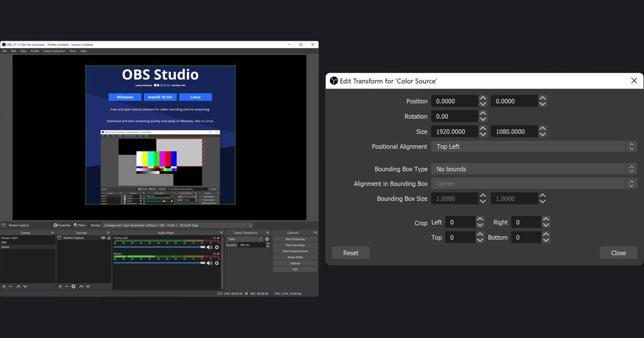Pop out the Controls dock panel
The width and height of the screenshot is (644, 338).
point(316,233)
